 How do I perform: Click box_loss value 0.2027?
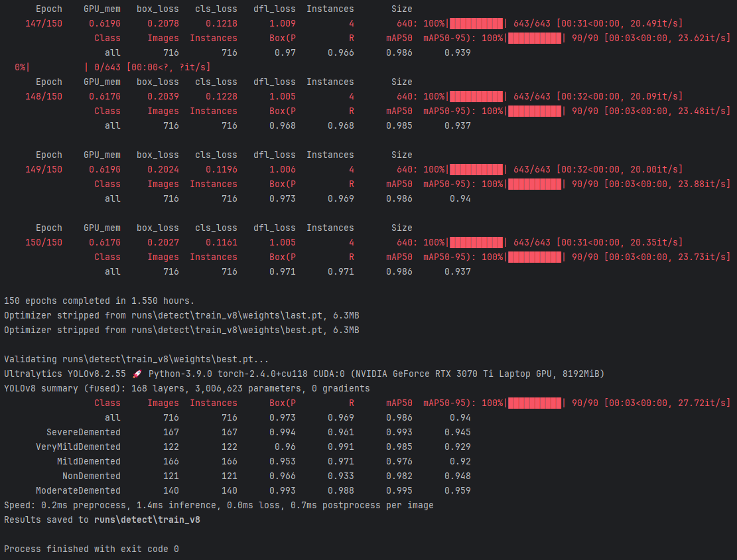(x=163, y=242)
